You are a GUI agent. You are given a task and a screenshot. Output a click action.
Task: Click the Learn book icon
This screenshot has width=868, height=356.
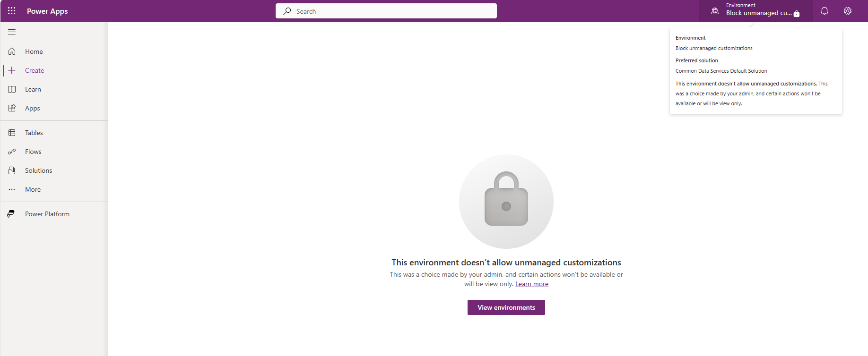point(12,89)
